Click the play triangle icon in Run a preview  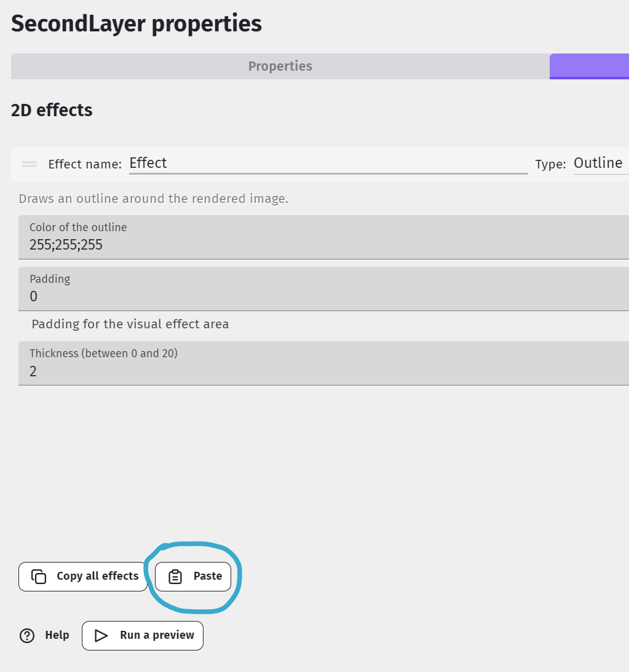[x=101, y=636]
